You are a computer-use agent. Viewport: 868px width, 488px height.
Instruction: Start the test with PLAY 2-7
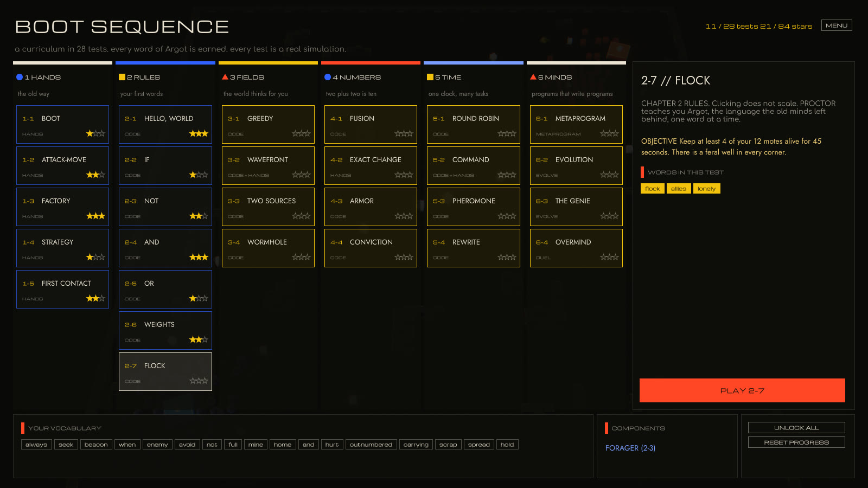click(742, 390)
